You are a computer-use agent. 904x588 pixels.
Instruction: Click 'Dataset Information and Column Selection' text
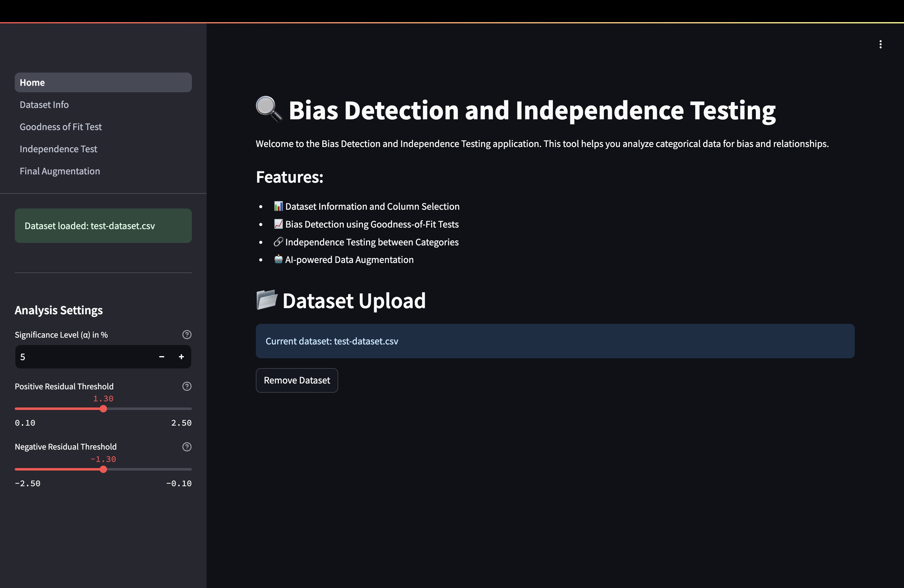click(x=372, y=206)
